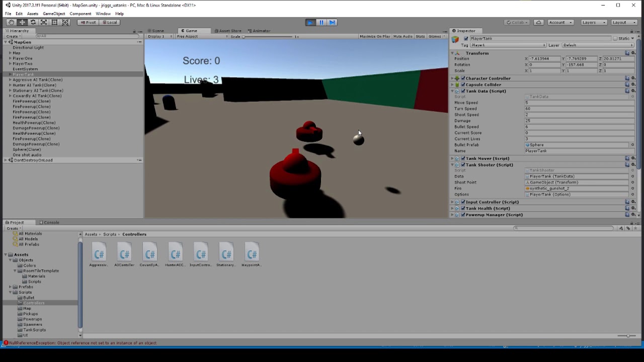This screenshot has height=362, width=644.
Task: Expand the Tank Mover script component
Action: [x=452, y=158]
